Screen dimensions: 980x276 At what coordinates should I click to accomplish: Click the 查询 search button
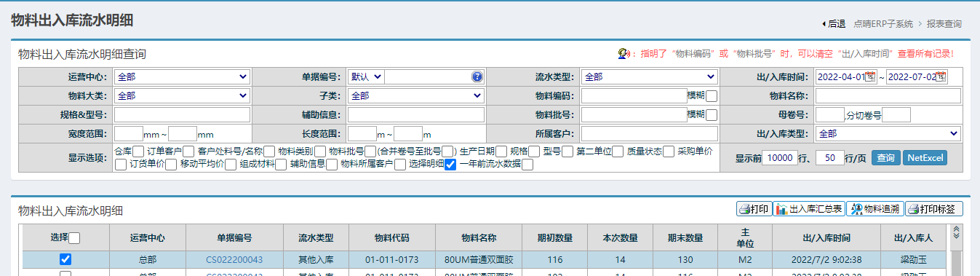click(x=885, y=158)
